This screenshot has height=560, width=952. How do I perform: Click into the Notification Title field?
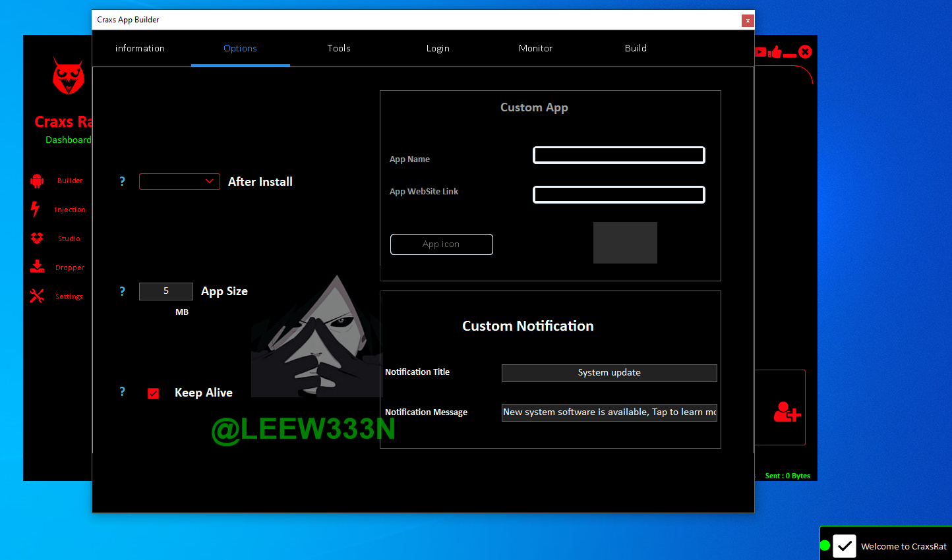(609, 373)
